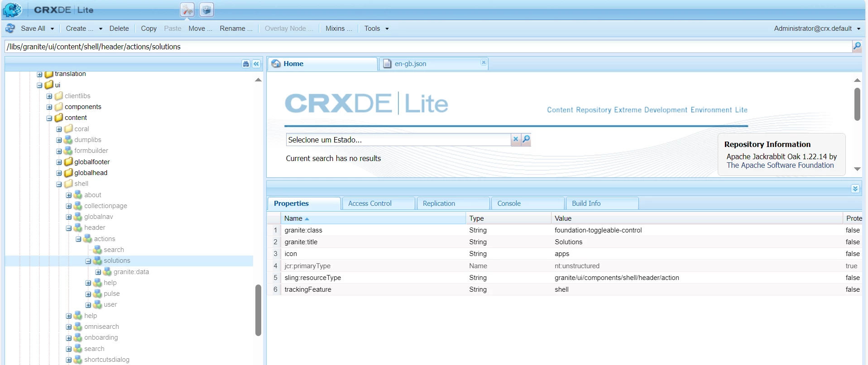The image size is (868, 365).
Task: Click the home panel scroll down arrow
Action: tap(857, 169)
